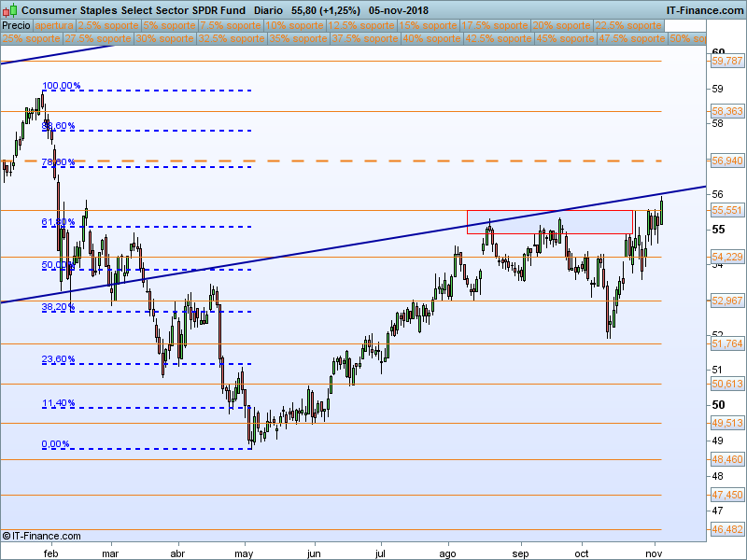The width and height of the screenshot is (747, 560).
Task: Click the candlestick chart icon beside the title
Action: pyautogui.click(x=10, y=10)
